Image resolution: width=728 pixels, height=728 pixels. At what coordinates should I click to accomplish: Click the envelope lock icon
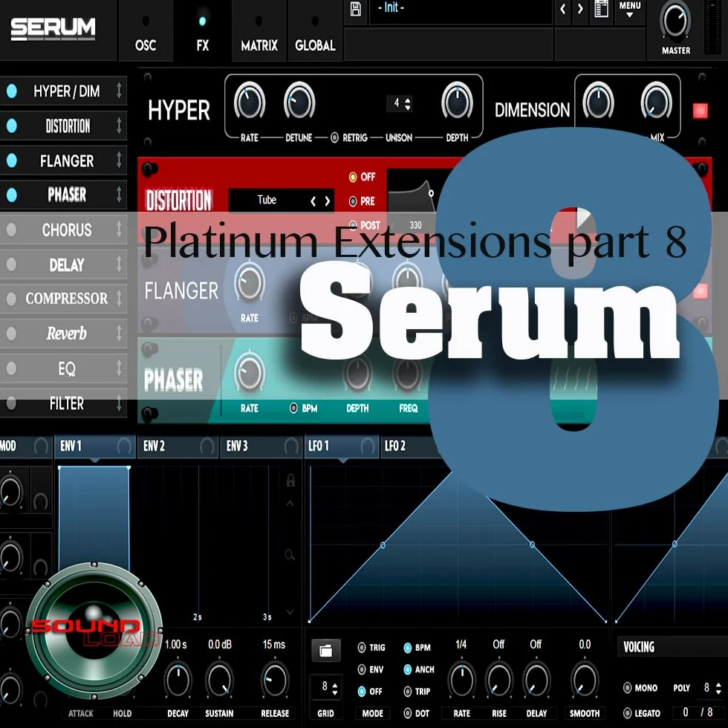point(290,480)
